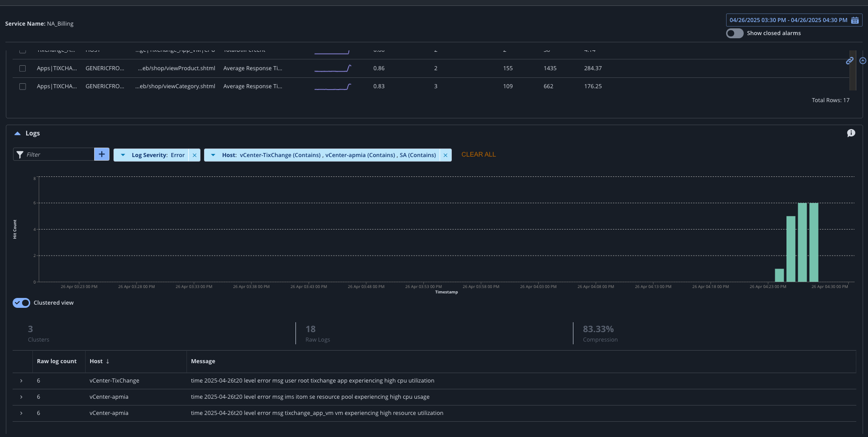This screenshot has height=437, width=868.
Task: Open Log Severity filter dropdown
Action: [123, 155]
